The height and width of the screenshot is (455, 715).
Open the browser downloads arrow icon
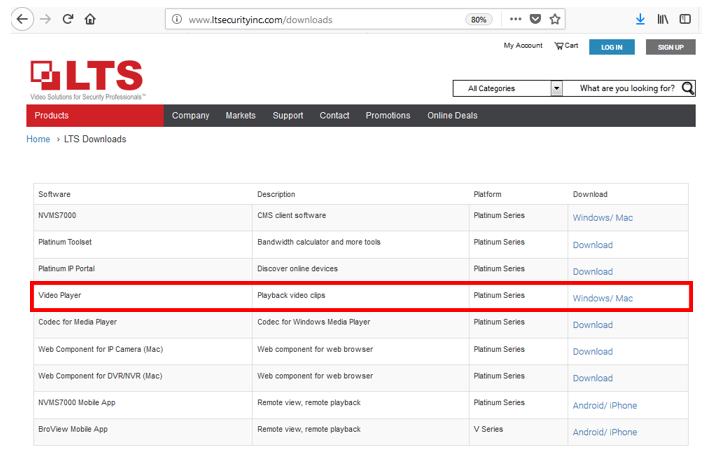(640, 19)
